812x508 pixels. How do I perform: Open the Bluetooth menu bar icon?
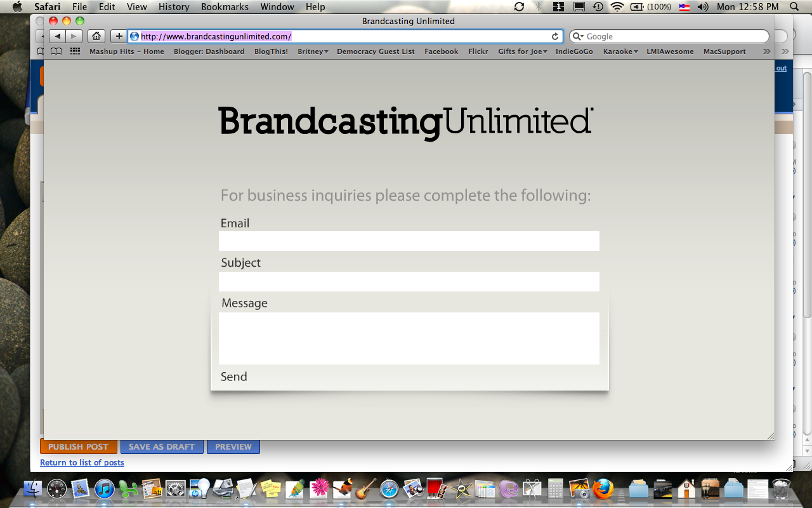click(x=539, y=7)
